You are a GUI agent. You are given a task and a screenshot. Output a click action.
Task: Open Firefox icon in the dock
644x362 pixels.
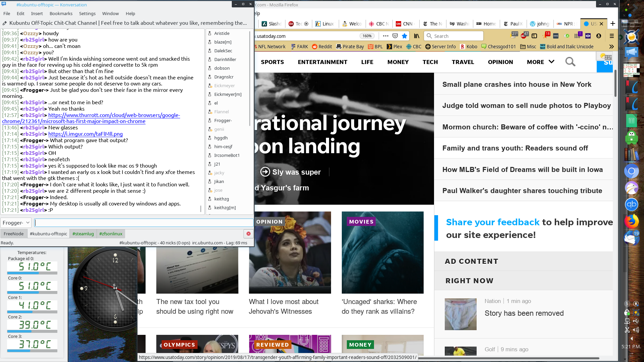(632, 221)
